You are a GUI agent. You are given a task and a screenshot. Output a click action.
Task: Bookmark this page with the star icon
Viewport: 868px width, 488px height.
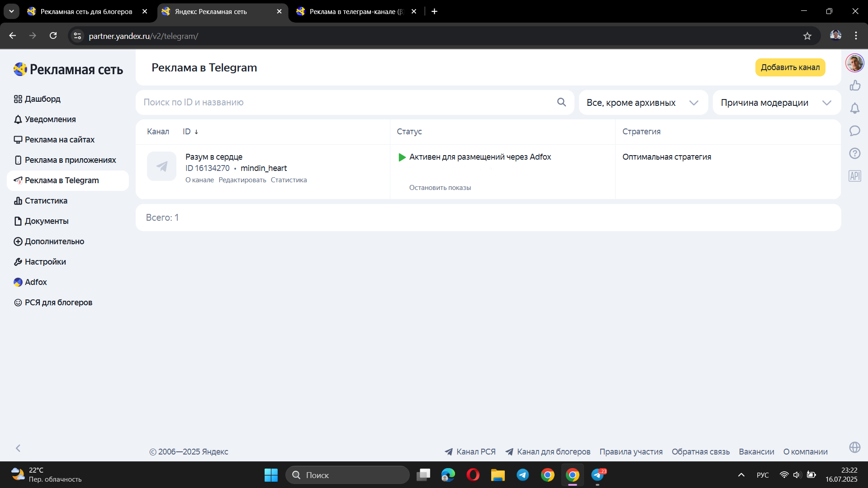pyautogui.click(x=807, y=36)
